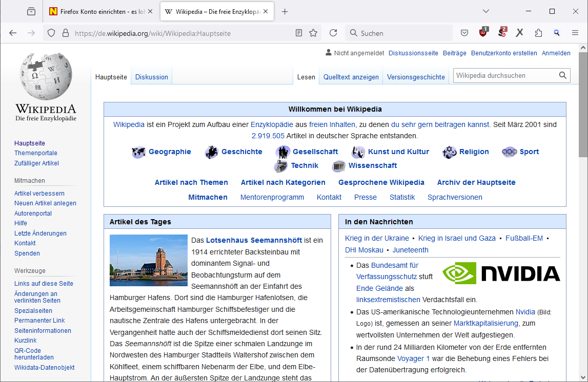This screenshot has width=588, height=382.
Task: Open Benutzerkonto erstellen link
Action: coord(504,53)
